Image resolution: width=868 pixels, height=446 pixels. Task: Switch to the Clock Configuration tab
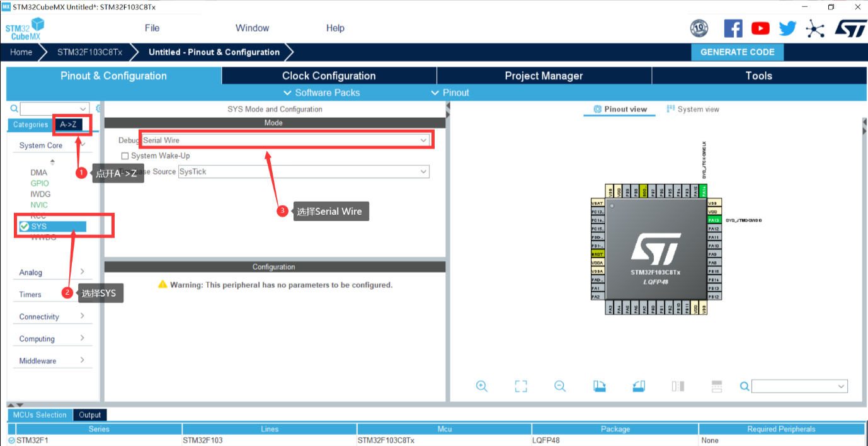[329, 76]
